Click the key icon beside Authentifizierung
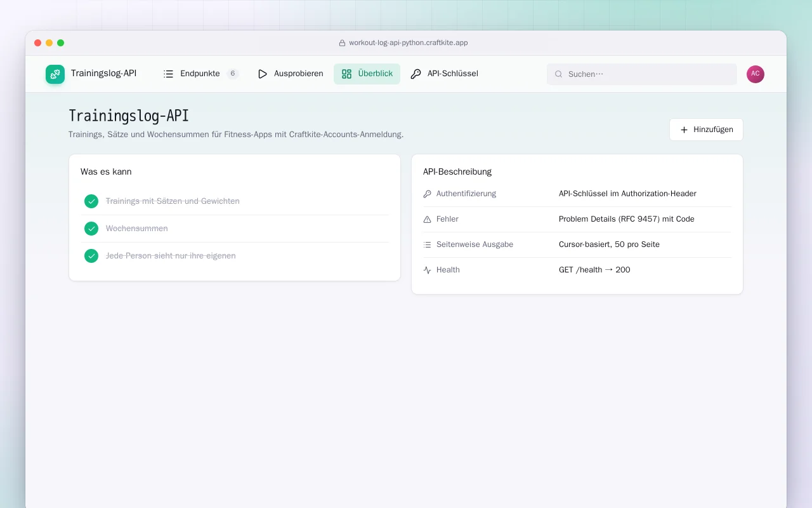This screenshot has height=508, width=812. [x=427, y=194]
